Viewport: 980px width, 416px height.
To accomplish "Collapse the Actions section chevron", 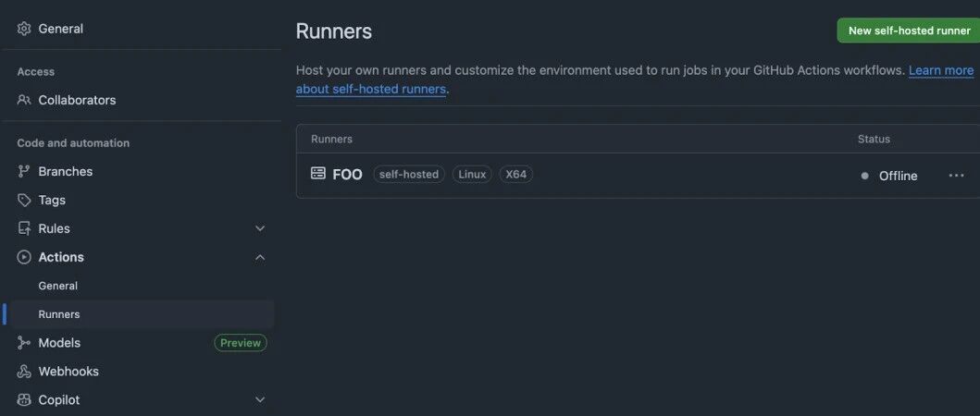I will click(x=260, y=257).
